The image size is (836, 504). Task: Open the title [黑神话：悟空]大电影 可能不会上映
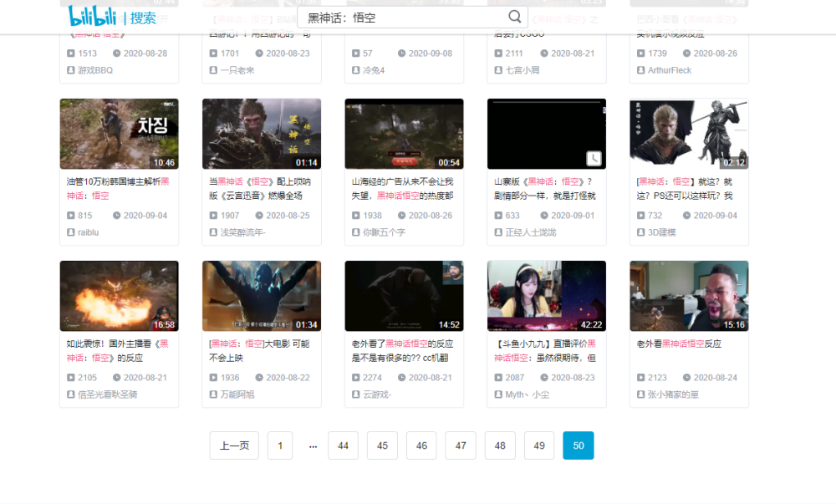[x=259, y=350]
